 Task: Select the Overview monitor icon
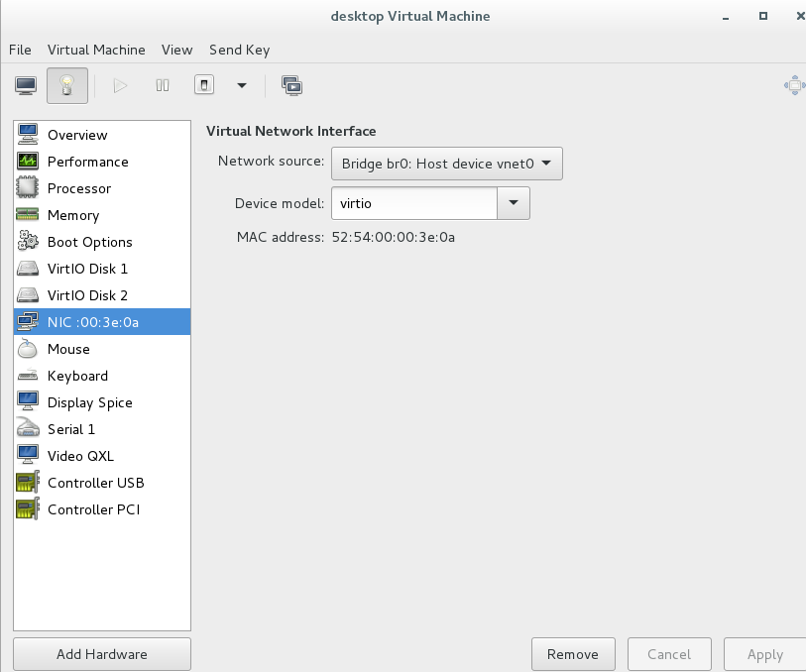pyautogui.click(x=28, y=135)
